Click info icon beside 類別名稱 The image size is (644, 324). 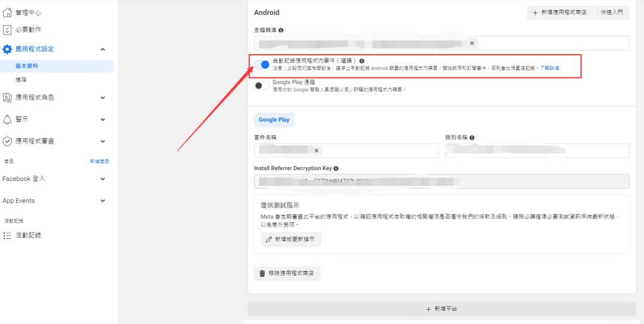(x=472, y=138)
